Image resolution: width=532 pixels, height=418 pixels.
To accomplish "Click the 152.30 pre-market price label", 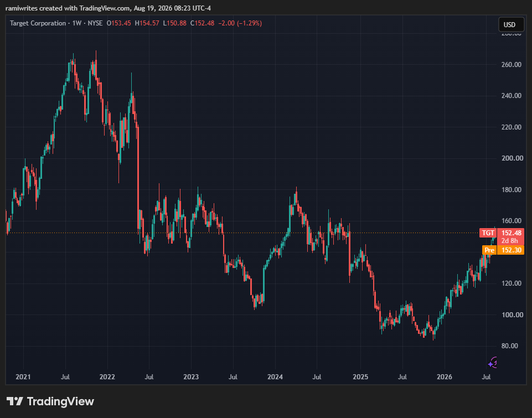I will (511, 250).
